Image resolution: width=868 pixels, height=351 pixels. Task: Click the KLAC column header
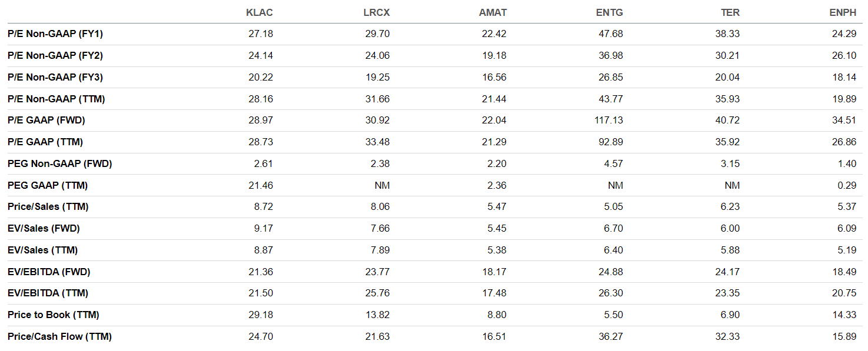point(259,12)
